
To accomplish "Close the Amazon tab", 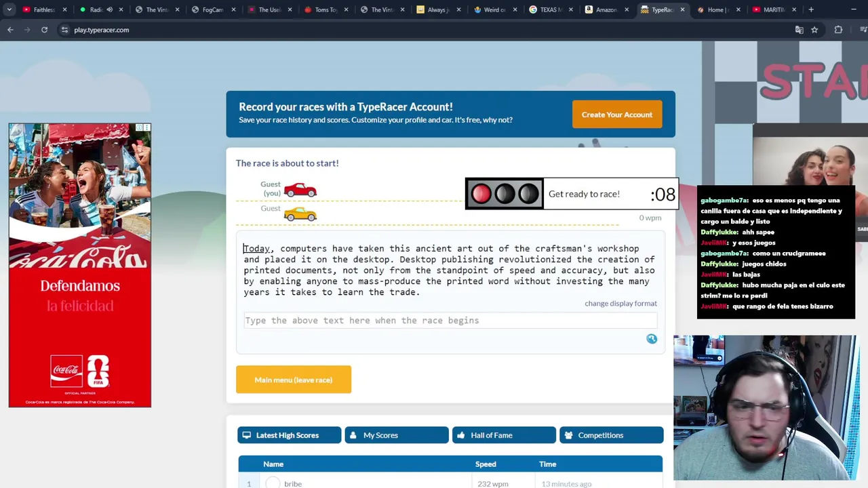I will click(x=627, y=9).
